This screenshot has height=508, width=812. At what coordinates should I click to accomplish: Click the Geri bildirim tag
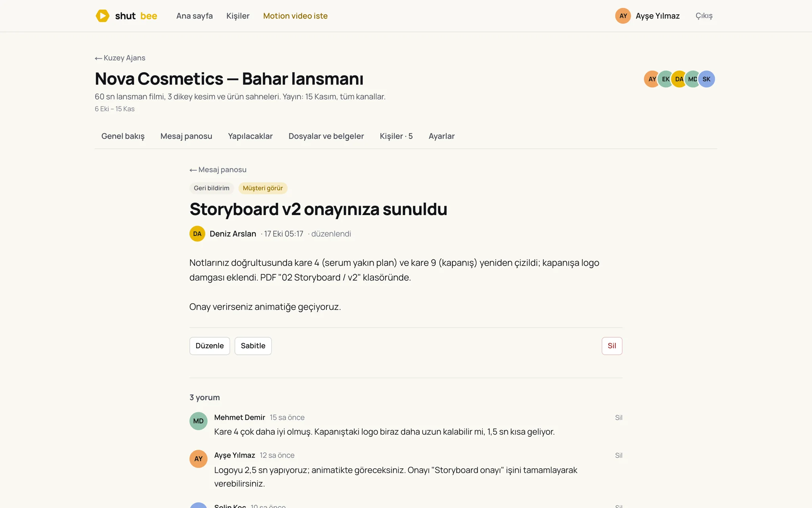[212, 188]
